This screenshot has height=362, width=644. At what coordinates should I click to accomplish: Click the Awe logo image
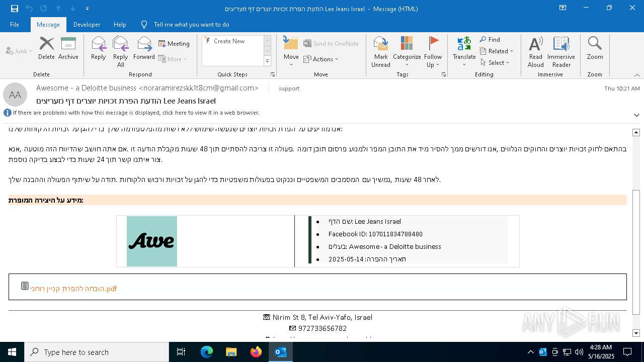click(152, 241)
